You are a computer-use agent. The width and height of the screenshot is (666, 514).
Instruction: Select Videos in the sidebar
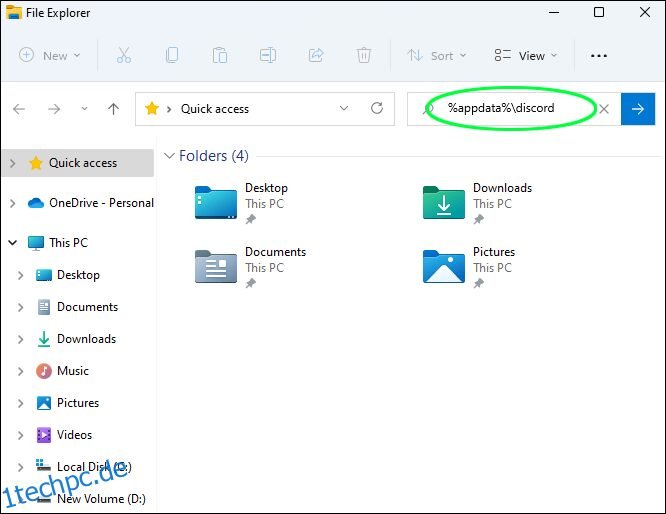(64, 435)
